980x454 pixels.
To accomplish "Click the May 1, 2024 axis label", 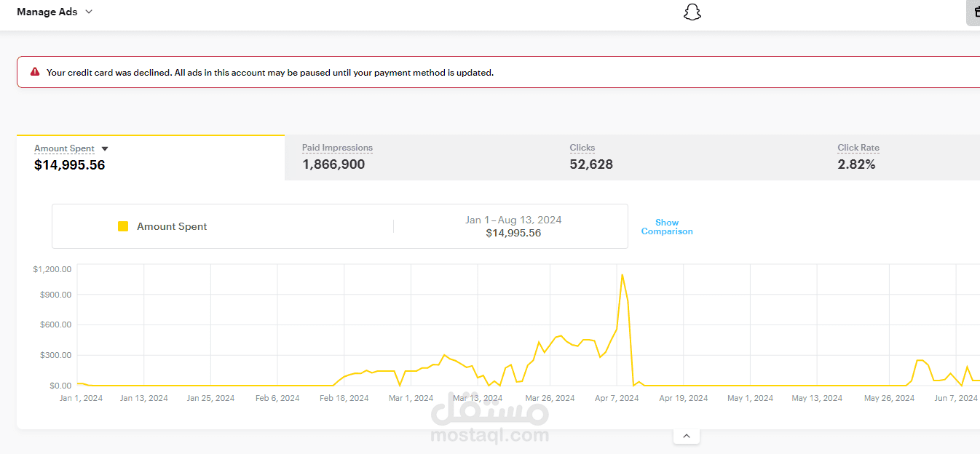I will coord(751,398).
